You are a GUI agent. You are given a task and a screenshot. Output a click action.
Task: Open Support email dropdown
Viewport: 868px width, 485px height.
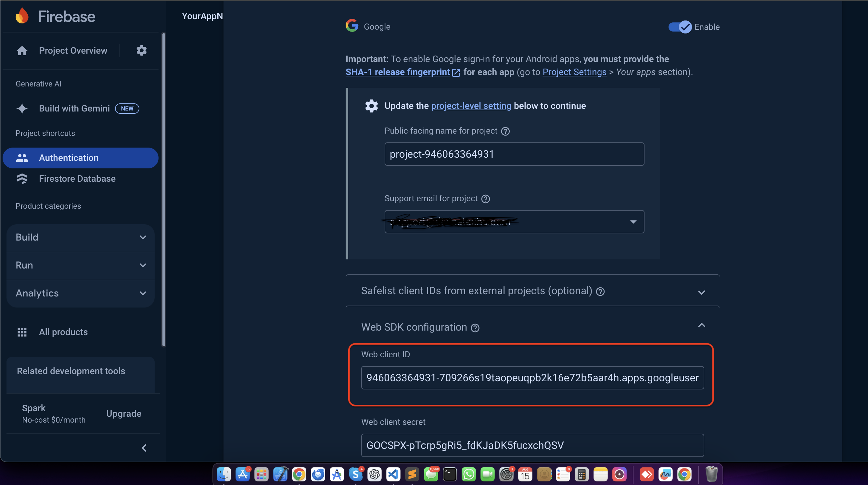tap(633, 222)
